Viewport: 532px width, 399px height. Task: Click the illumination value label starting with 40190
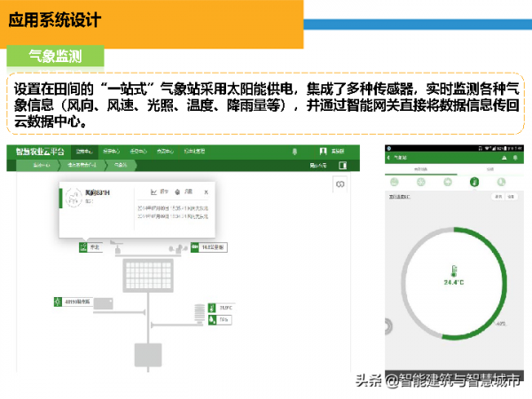pos(77,301)
